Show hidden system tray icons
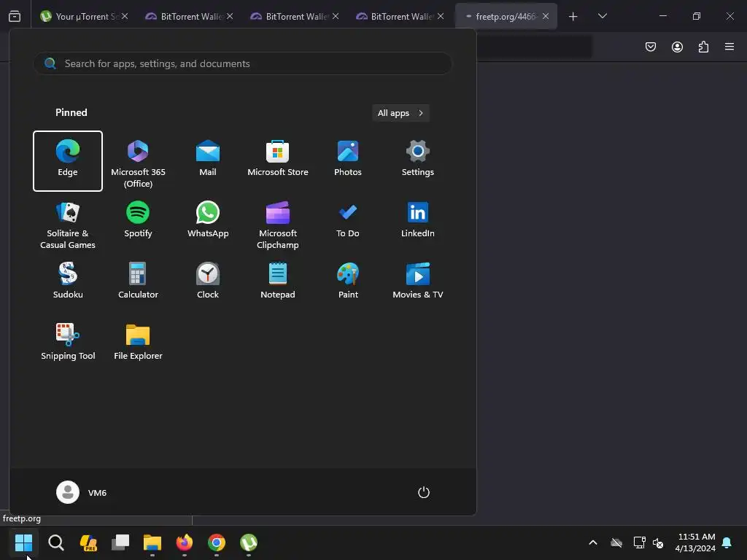The height and width of the screenshot is (560, 747). pos(593,542)
